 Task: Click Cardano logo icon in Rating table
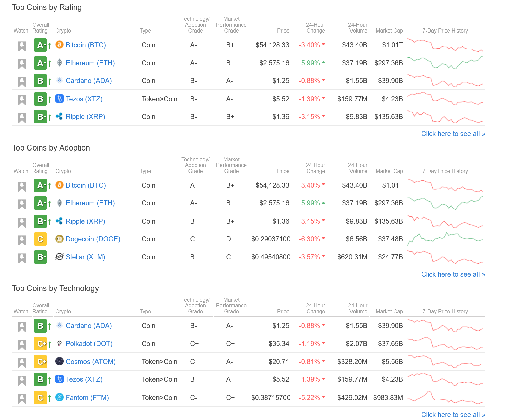pyautogui.click(x=59, y=80)
